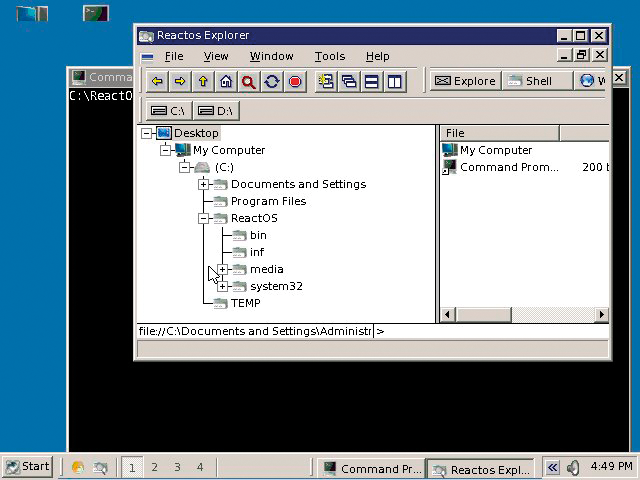
Task: Open the Start menu
Action: [27, 467]
